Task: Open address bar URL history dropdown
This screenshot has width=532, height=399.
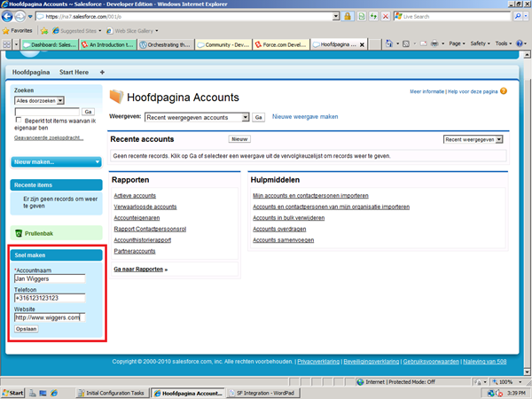Action: coord(335,16)
